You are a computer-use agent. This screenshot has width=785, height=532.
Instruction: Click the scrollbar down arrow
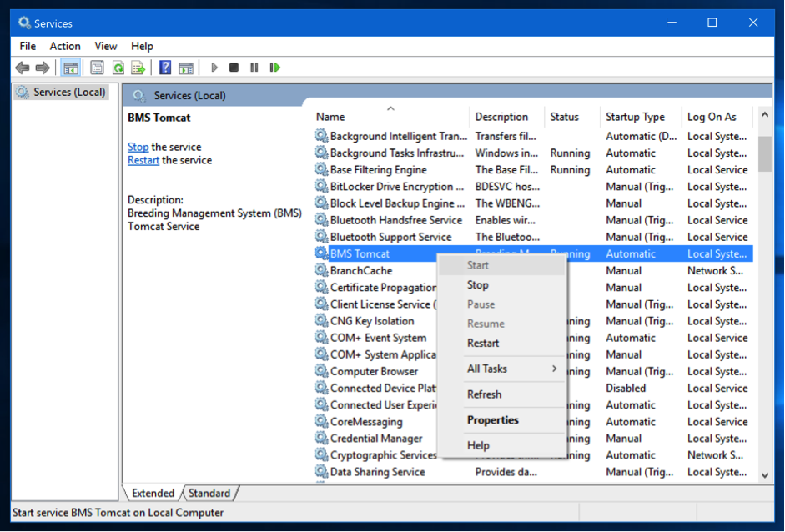coord(764,475)
